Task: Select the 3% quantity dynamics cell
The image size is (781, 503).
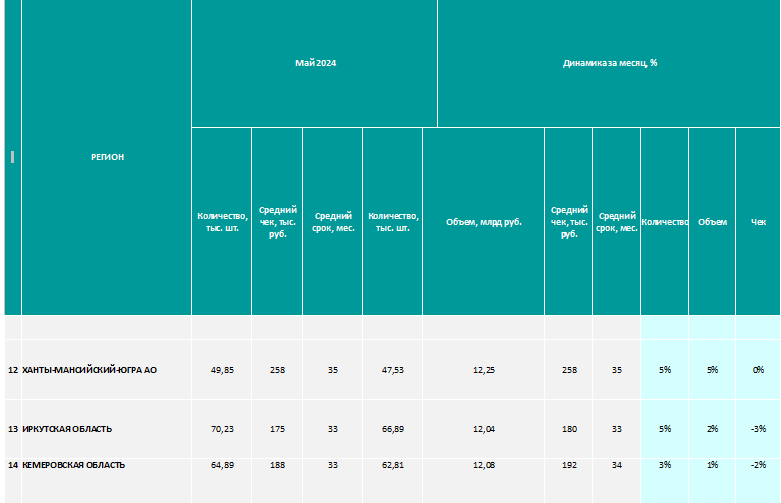Action: 664,481
